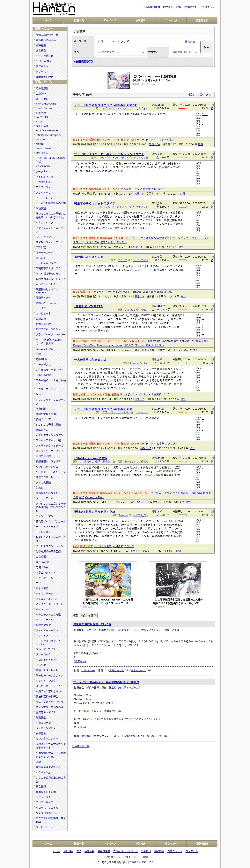Select オリジナル category in sidebar
250x868 pixels.
tap(42, 99)
